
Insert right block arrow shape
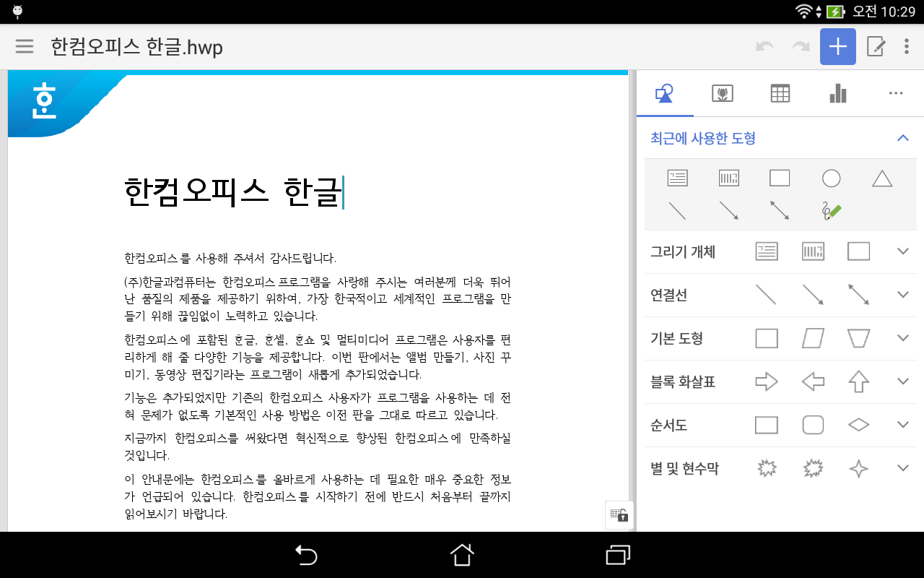click(767, 381)
